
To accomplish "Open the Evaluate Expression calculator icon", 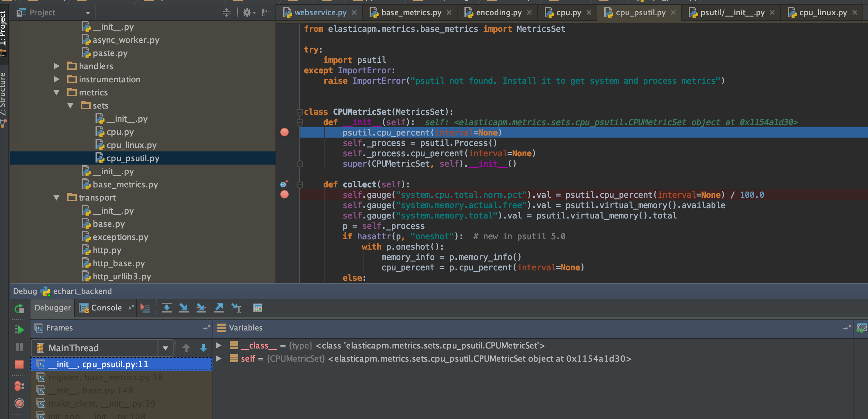I will (258, 308).
